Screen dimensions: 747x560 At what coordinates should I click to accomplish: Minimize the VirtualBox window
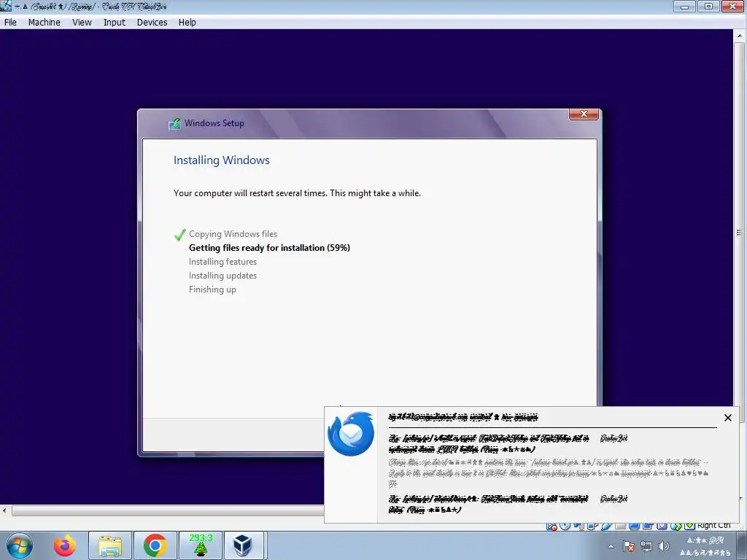[x=684, y=6]
